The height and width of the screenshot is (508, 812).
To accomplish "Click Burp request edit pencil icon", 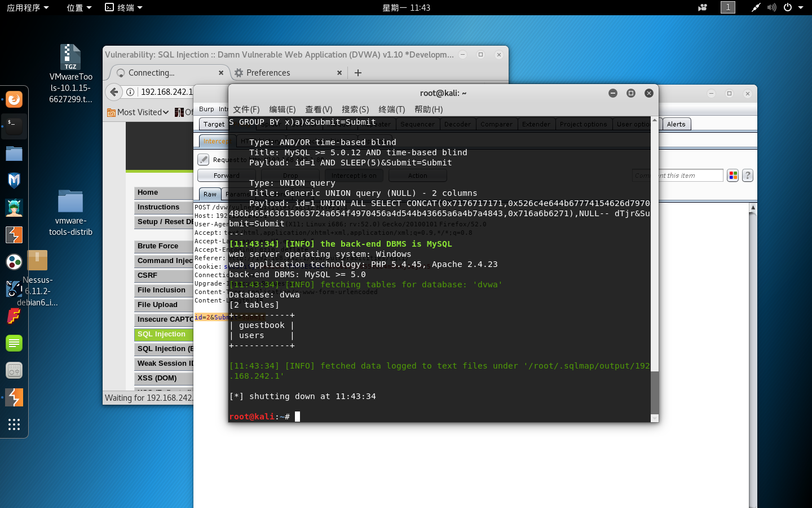I will pyautogui.click(x=204, y=160).
